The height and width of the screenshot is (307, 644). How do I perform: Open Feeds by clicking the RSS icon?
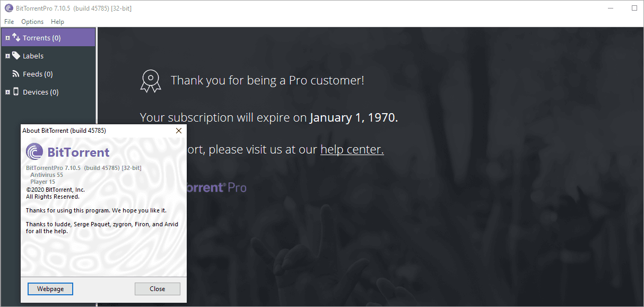click(16, 74)
